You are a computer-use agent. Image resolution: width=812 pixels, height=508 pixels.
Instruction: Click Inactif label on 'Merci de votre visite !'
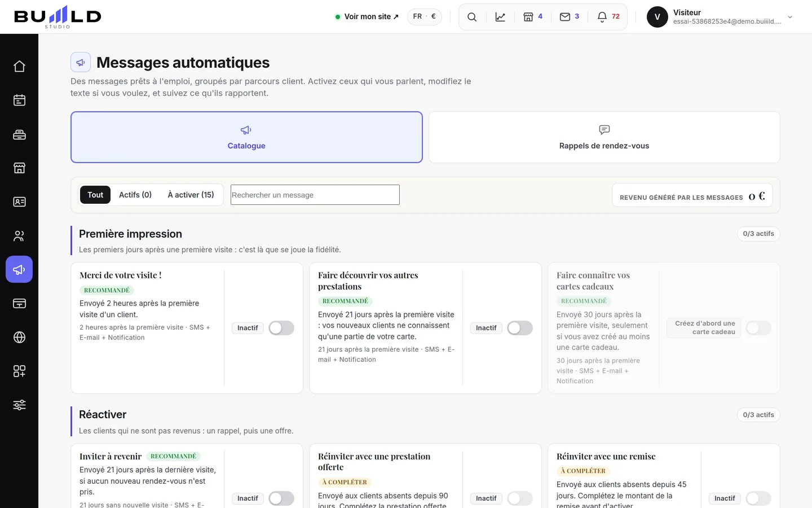tap(248, 328)
